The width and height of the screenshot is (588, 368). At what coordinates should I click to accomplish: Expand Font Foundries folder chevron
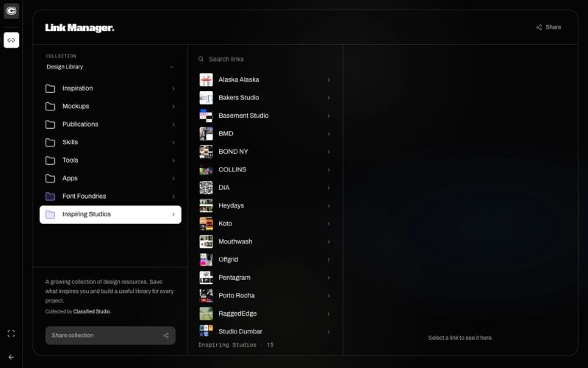[x=173, y=197]
